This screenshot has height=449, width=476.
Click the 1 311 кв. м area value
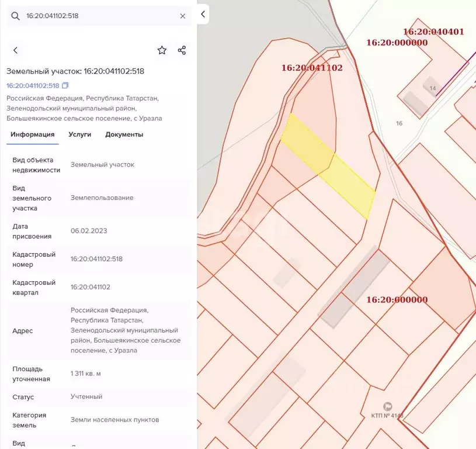[89, 374]
